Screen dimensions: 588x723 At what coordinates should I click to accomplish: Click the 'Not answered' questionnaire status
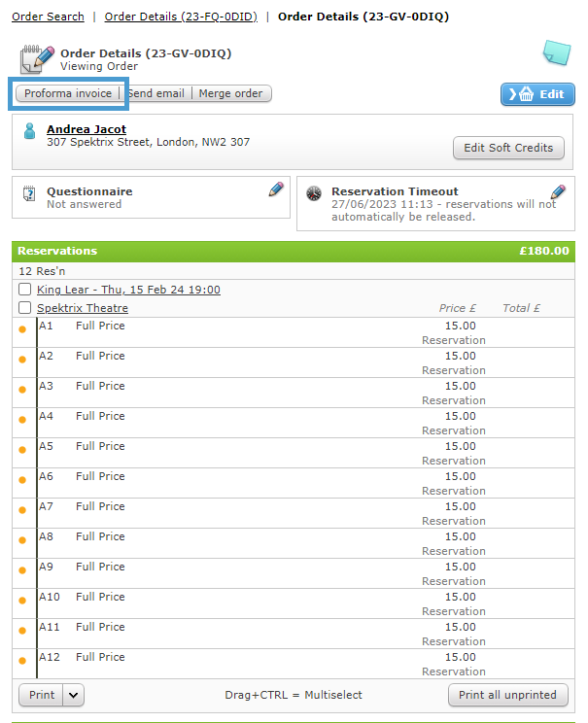[x=84, y=204]
